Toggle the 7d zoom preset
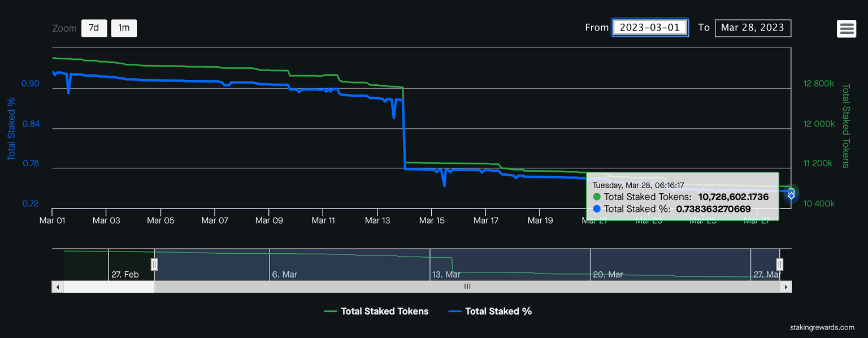The height and width of the screenshot is (338, 868). (x=94, y=28)
